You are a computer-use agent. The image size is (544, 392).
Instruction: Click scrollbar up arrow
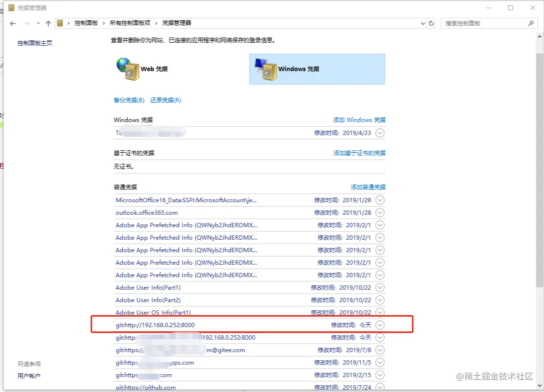tap(540, 37)
